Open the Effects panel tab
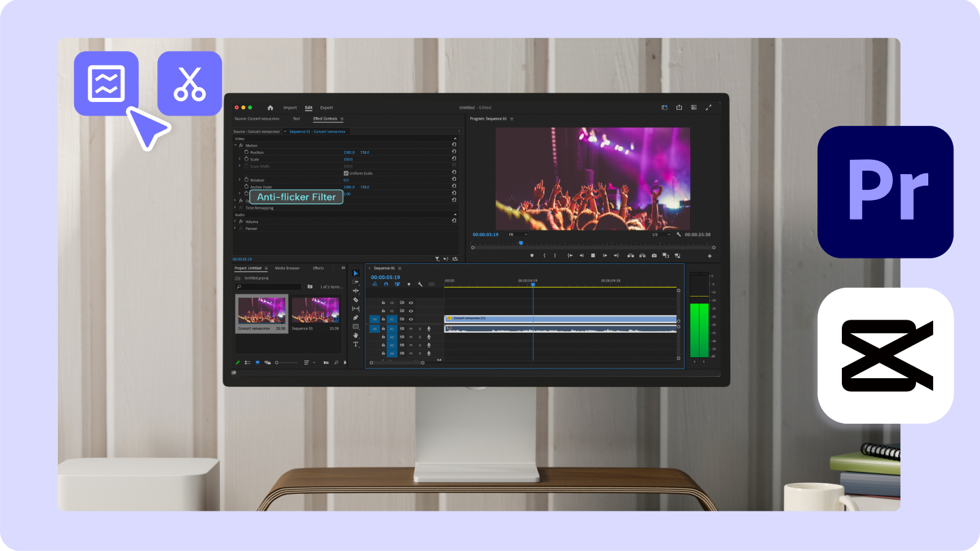Image resolution: width=980 pixels, height=551 pixels. tap(318, 268)
